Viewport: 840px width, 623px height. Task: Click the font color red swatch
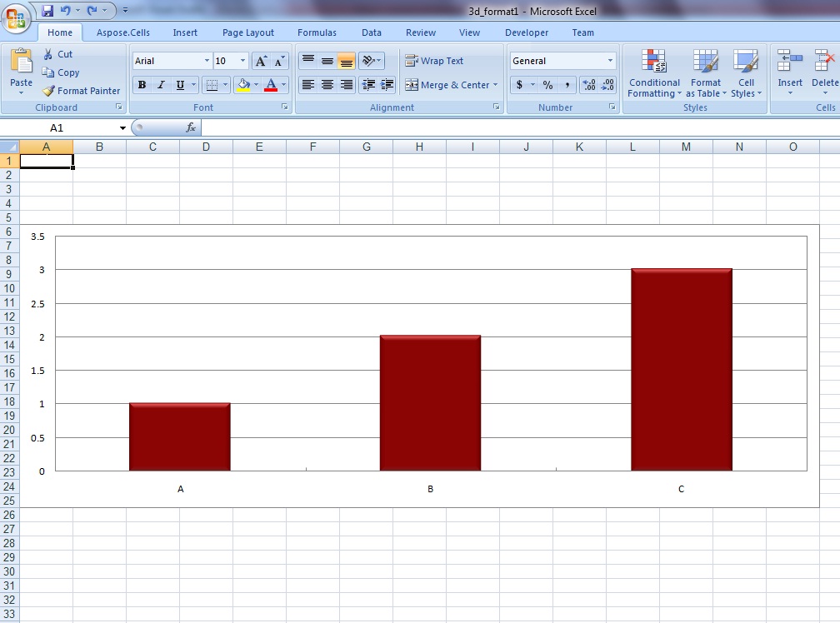point(271,85)
